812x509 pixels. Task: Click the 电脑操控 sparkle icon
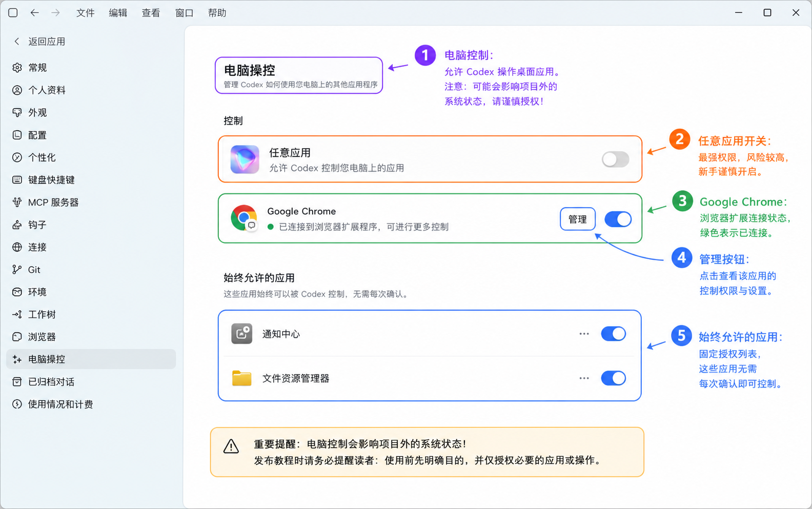[x=17, y=359]
